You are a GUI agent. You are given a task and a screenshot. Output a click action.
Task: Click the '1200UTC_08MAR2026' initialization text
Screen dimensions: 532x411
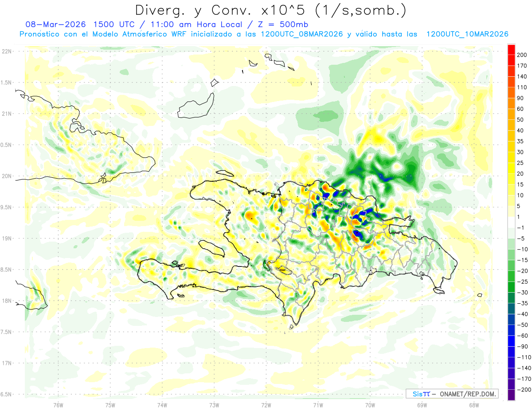click(301, 34)
